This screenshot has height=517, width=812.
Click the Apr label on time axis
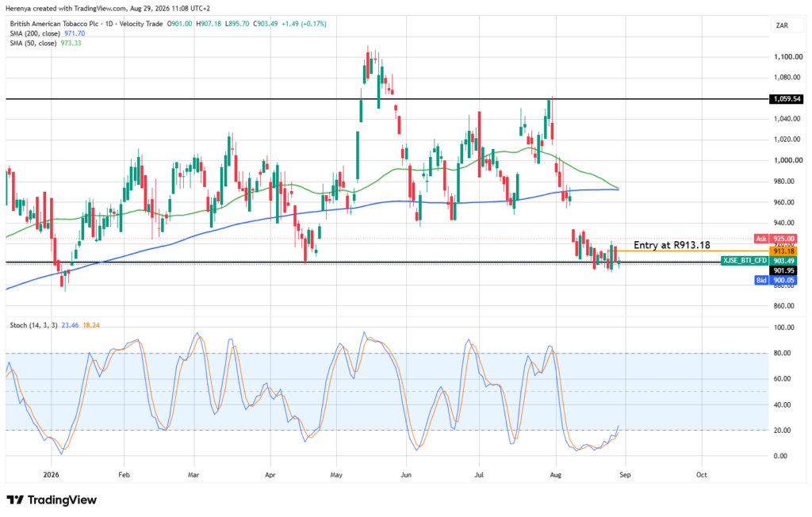click(270, 474)
